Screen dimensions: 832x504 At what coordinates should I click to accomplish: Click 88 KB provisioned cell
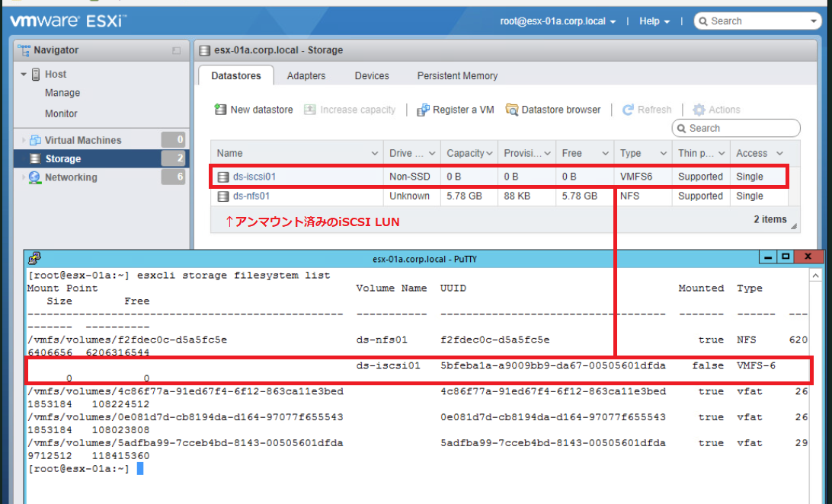tap(517, 196)
